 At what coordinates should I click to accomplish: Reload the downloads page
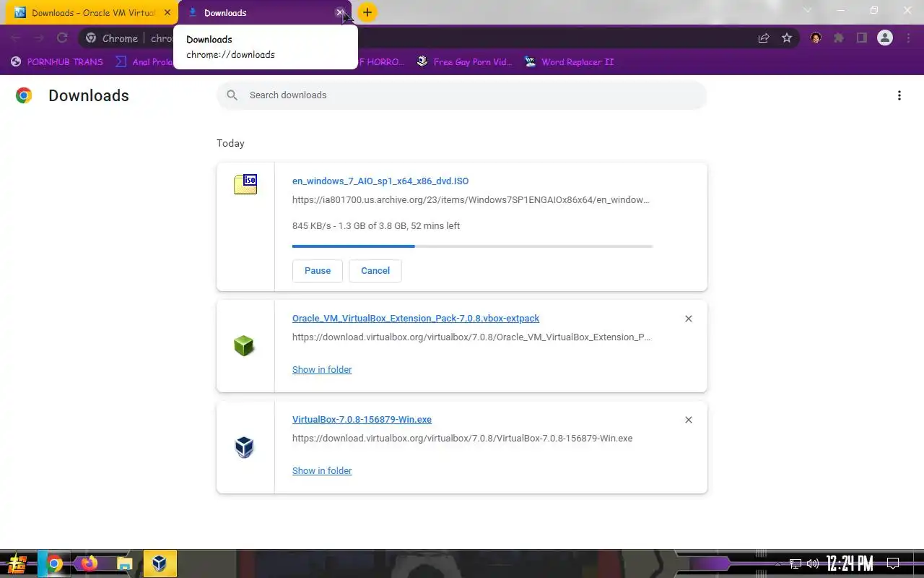tap(62, 38)
